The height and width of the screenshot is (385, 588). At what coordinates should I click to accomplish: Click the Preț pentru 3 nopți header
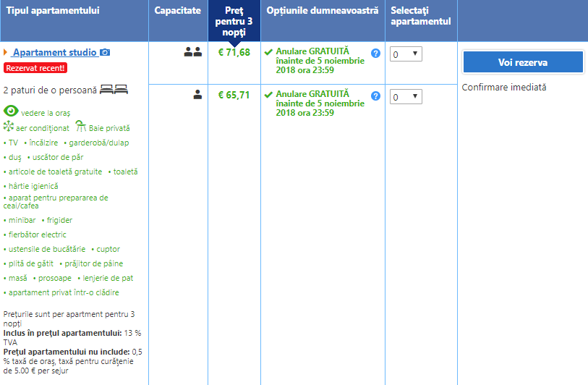pos(234,21)
